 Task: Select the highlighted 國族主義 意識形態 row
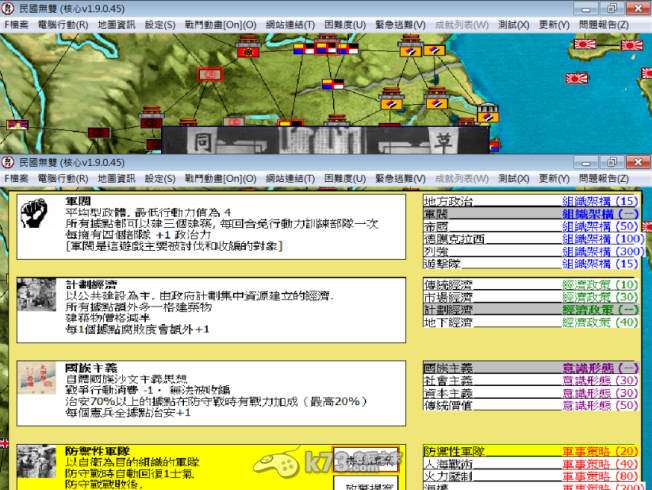(531, 368)
